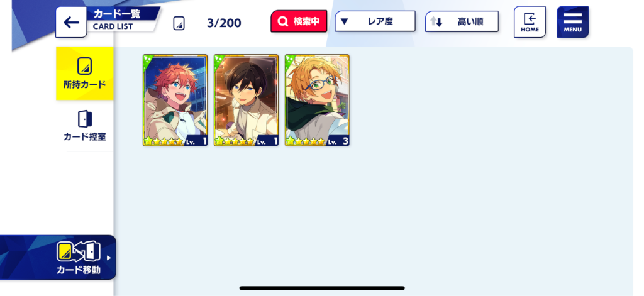Click the card count icon beside 3/200

click(x=179, y=23)
